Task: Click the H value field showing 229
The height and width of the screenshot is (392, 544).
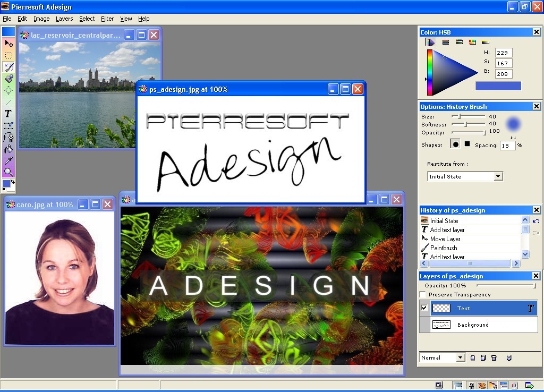Action: click(x=504, y=53)
